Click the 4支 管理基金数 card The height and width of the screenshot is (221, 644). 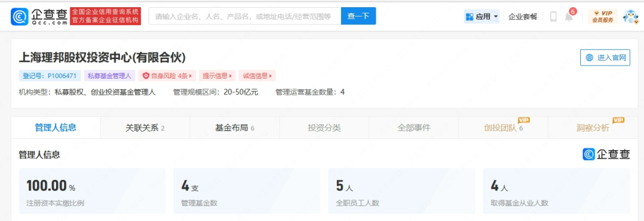(247, 191)
